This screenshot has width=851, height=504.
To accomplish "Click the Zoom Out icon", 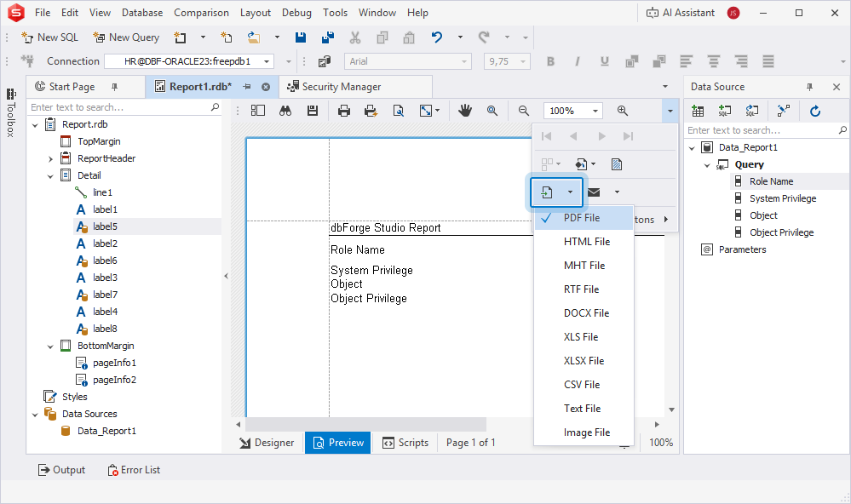I will coord(524,111).
